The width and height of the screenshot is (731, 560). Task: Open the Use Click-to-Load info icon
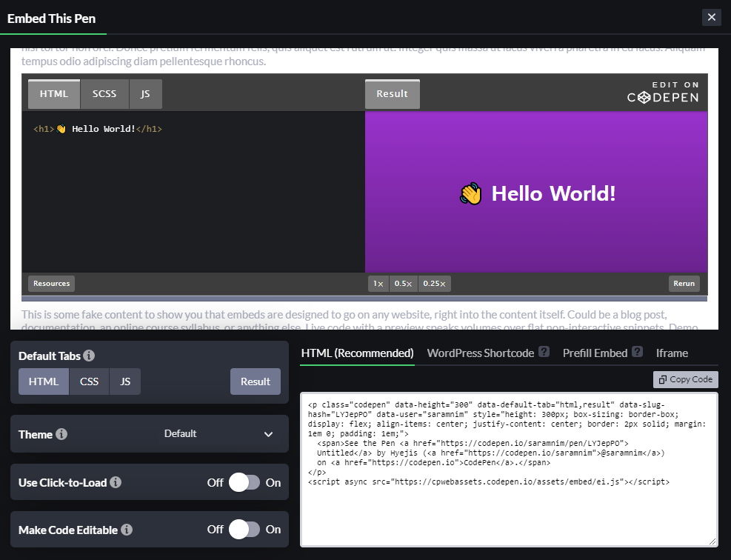pyautogui.click(x=116, y=482)
